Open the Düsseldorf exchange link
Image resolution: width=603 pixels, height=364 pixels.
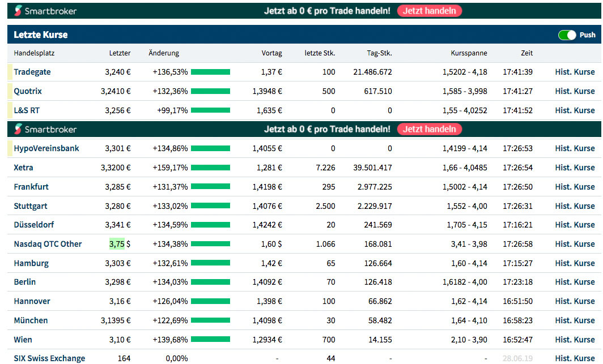[34, 225]
